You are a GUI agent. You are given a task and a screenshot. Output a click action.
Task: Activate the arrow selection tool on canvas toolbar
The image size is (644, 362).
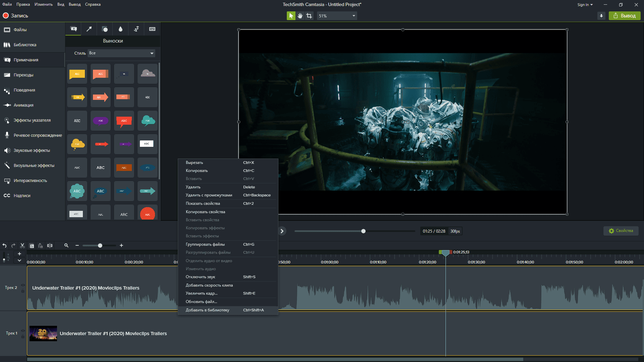[291, 16]
